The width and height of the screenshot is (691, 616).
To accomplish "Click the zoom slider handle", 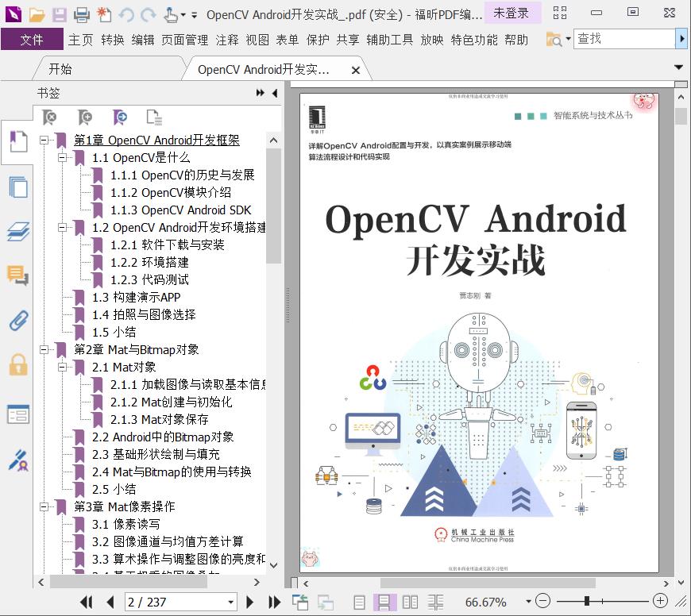I will (x=587, y=601).
